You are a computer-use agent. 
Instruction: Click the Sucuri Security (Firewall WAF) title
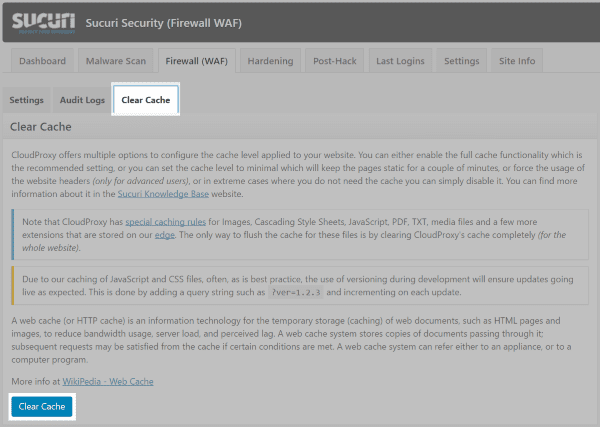click(164, 23)
